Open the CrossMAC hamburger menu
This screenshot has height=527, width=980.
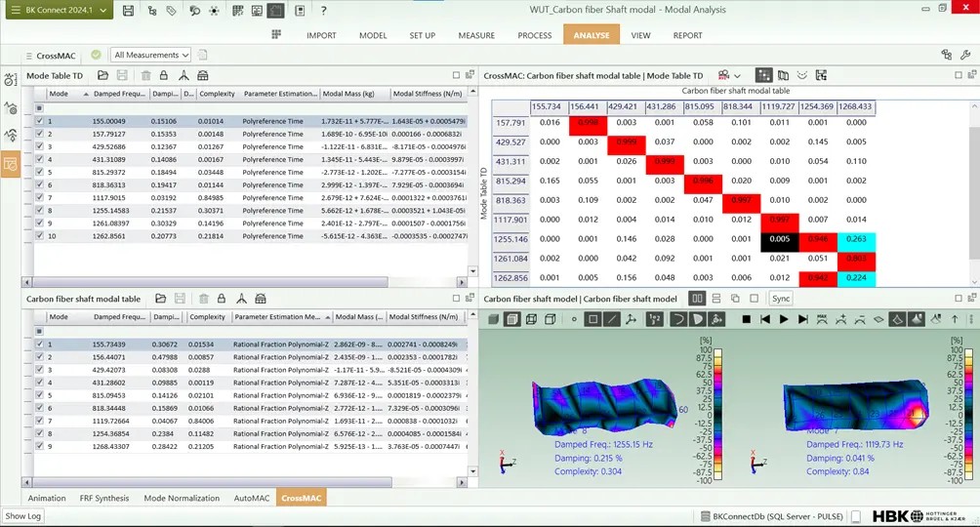28,56
